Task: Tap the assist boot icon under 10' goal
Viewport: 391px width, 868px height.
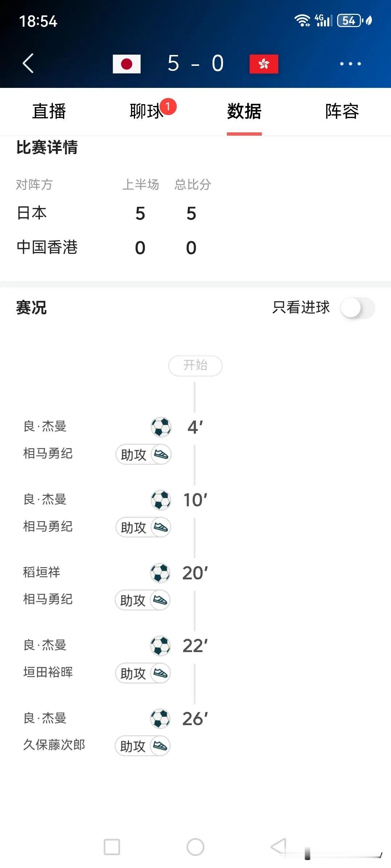Action: (161, 527)
